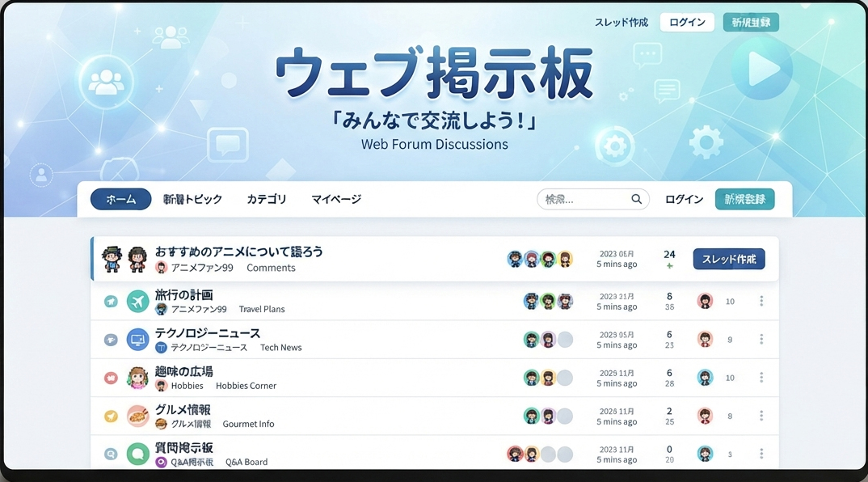
Task: Click the Gourmet Info category label
Action: [x=248, y=424]
